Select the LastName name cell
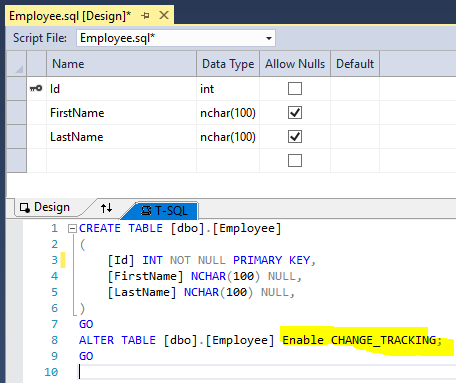456x383 pixels. (121, 137)
